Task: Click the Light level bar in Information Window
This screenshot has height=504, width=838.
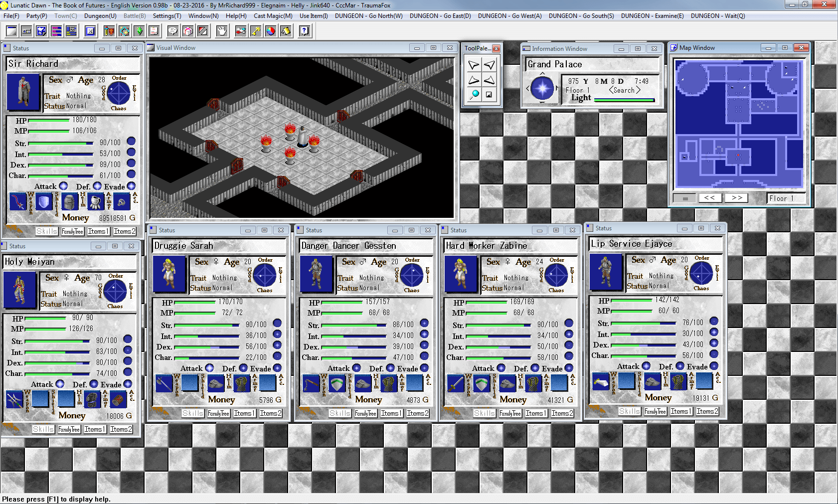Action: click(624, 100)
